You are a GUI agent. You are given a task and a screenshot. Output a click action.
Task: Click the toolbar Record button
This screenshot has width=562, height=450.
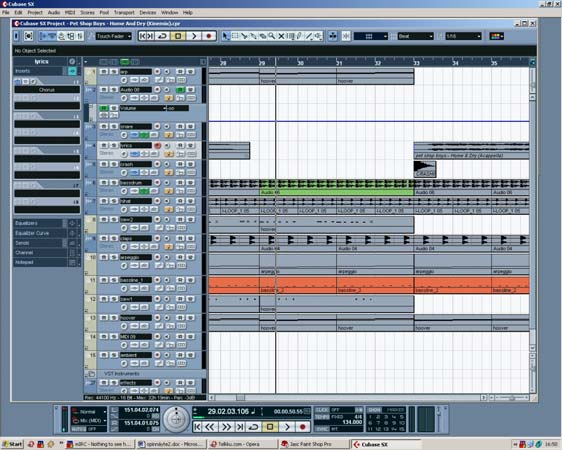209,36
